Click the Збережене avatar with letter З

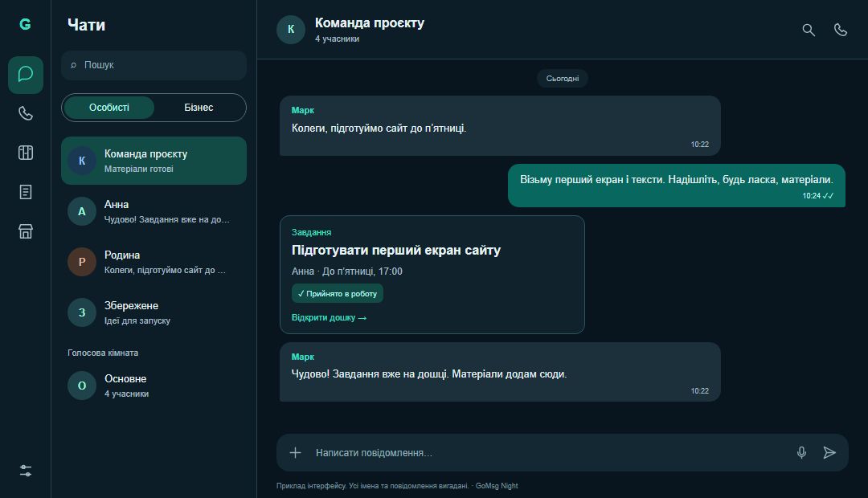(82, 312)
